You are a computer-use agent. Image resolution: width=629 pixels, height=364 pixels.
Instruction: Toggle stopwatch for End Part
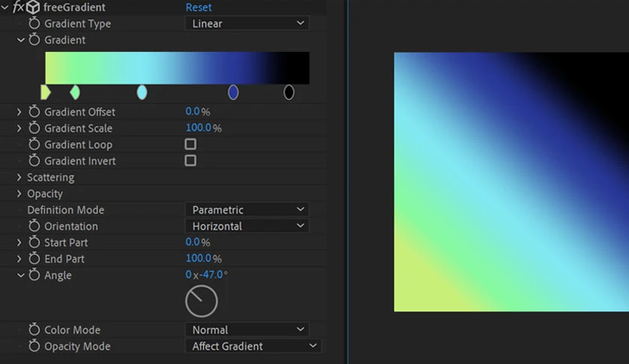coord(34,259)
